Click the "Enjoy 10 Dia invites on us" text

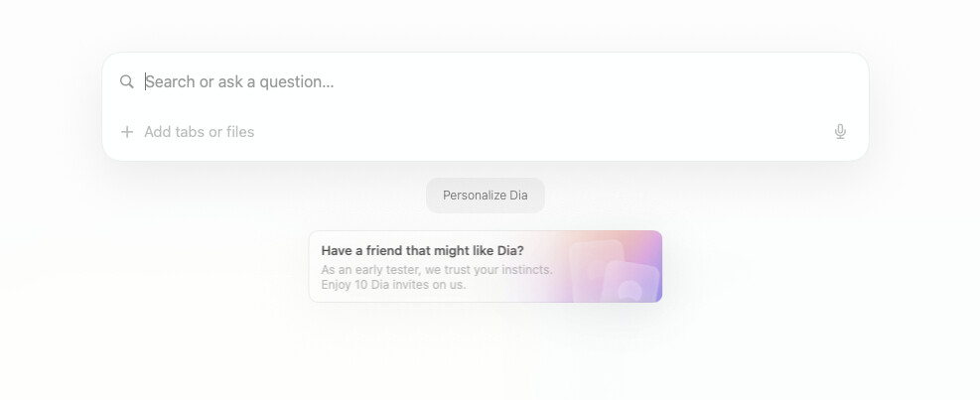pos(394,285)
